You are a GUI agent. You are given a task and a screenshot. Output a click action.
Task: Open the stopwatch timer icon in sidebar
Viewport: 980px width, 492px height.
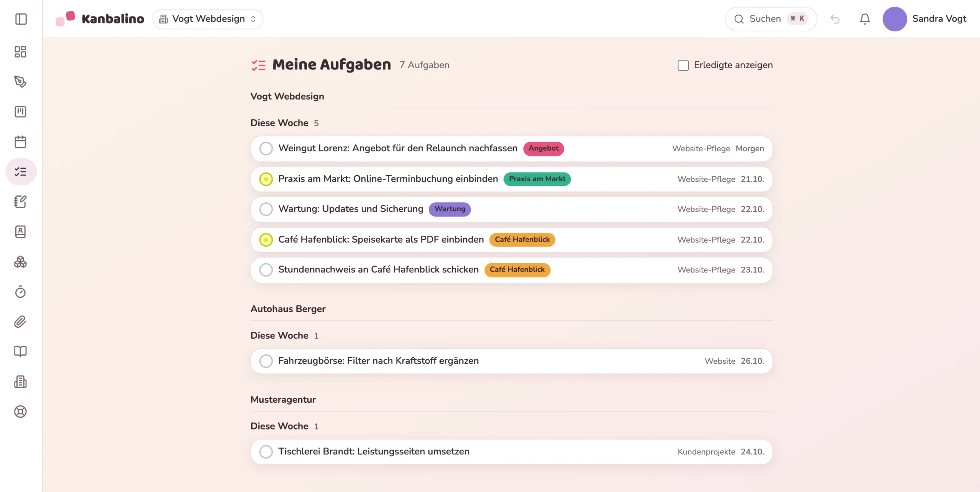[20, 292]
